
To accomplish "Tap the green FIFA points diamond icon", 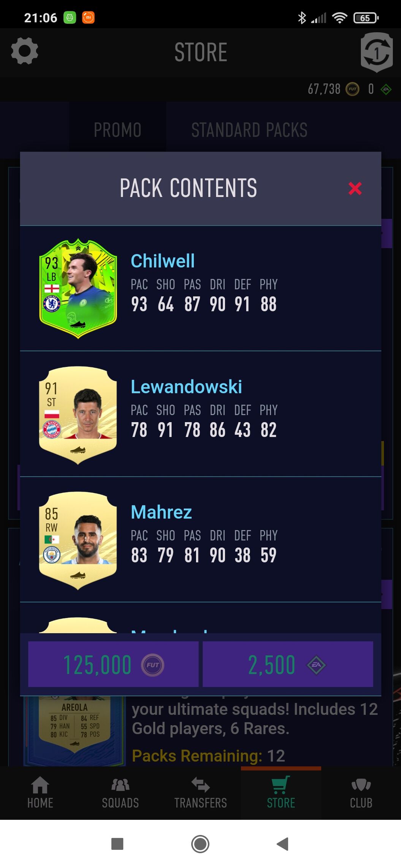I will (x=386, y=90).
